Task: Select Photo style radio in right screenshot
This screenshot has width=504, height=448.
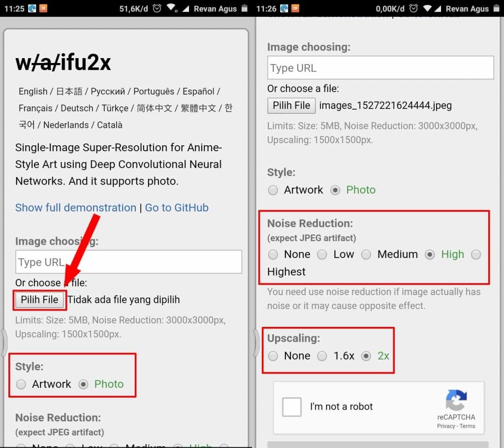Action: 335,190
